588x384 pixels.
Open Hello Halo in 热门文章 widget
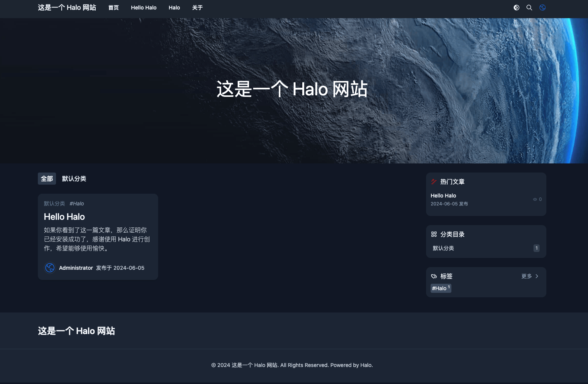click(x=443, y=196)
